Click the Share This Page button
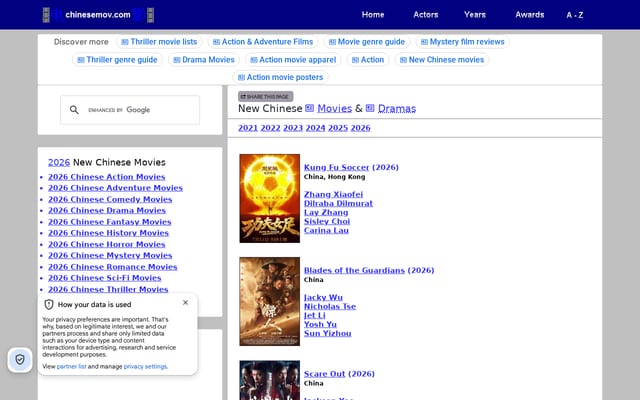 (265, 97)
